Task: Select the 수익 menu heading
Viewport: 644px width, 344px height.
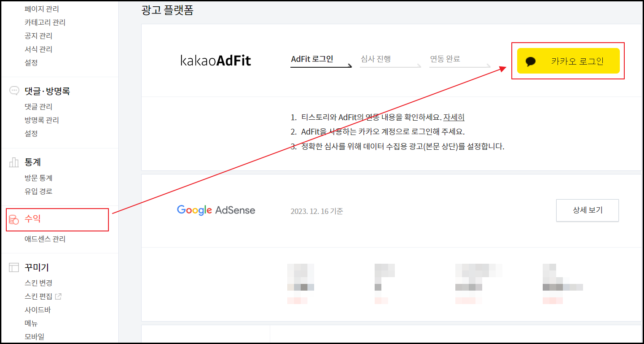Action: (33, 219)
